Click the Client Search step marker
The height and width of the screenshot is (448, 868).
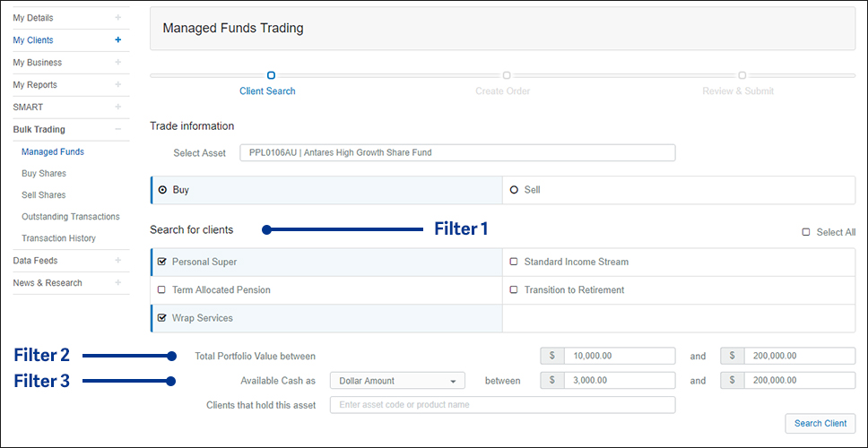click(x=271, y=76)
